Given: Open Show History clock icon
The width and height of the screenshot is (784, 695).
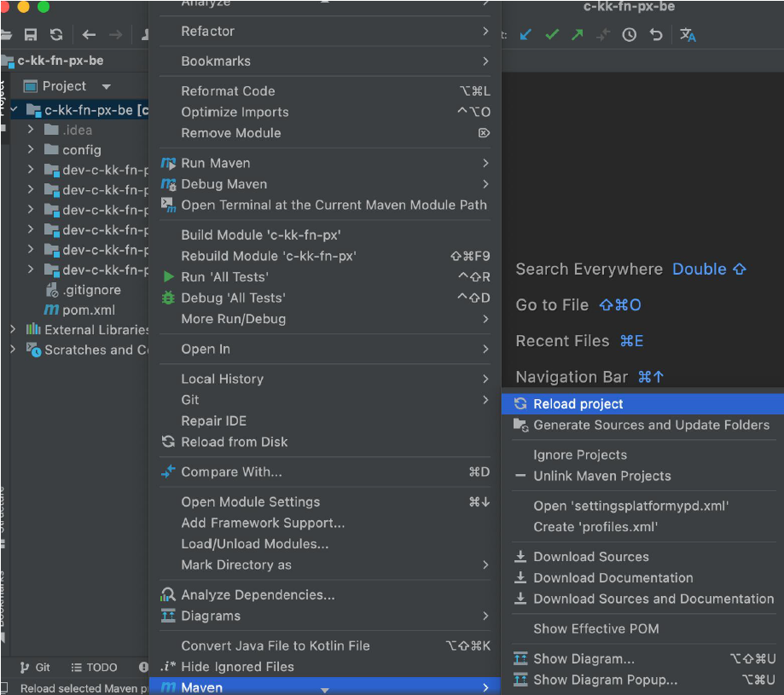Looking at the screenshot, I should coord(629,34).
